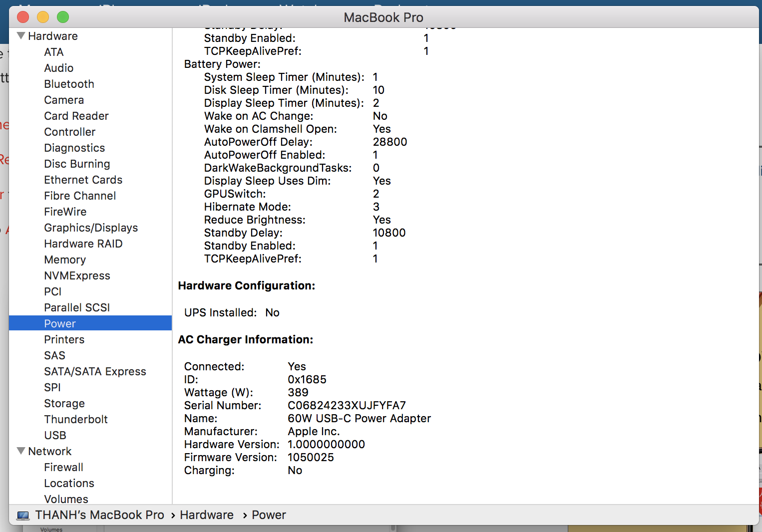Click the lower Standby Delay value 10800
Viewport: 762px width, 532px height.
pos(389,233)
